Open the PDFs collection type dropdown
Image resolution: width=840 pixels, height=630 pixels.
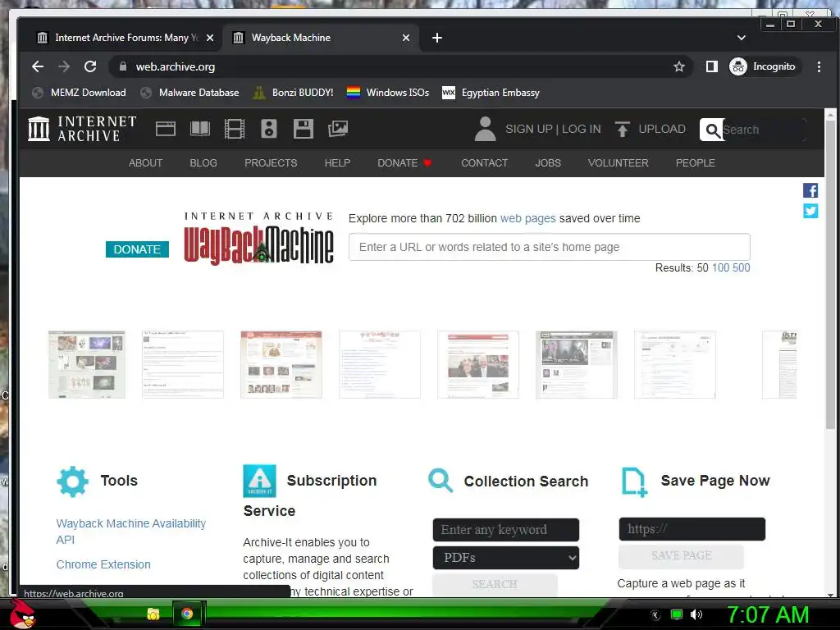pos(505,558)
